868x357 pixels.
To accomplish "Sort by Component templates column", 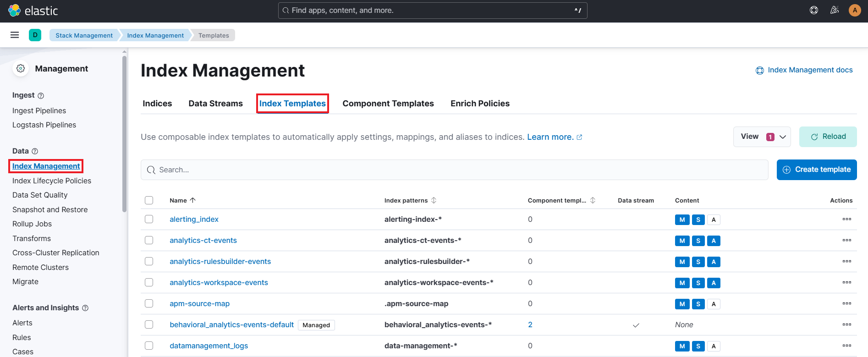I will point(561,200).
